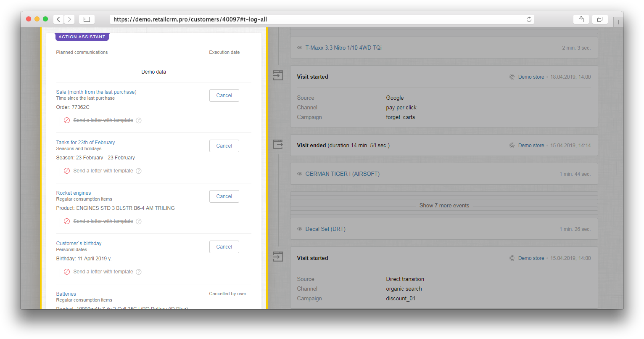Click Season: 23 February - 23 February text

pyautogui.click(x=95, y=158)
